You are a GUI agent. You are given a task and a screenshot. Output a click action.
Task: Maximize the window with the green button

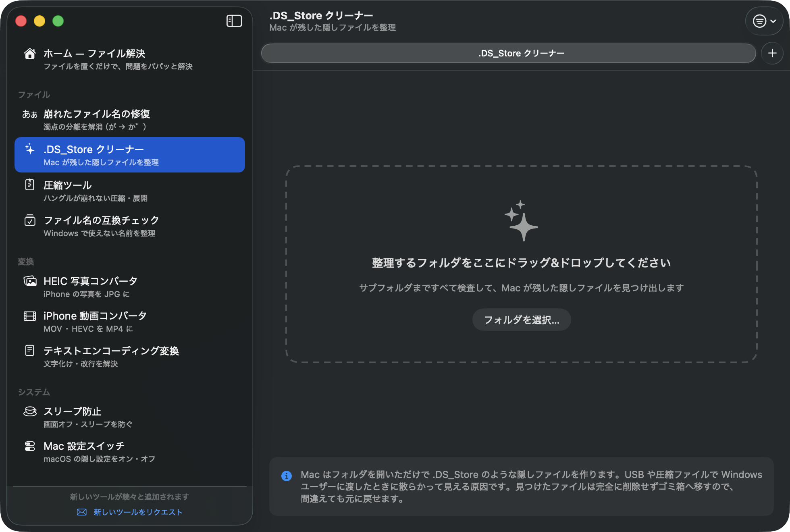(x=58, y=21)
